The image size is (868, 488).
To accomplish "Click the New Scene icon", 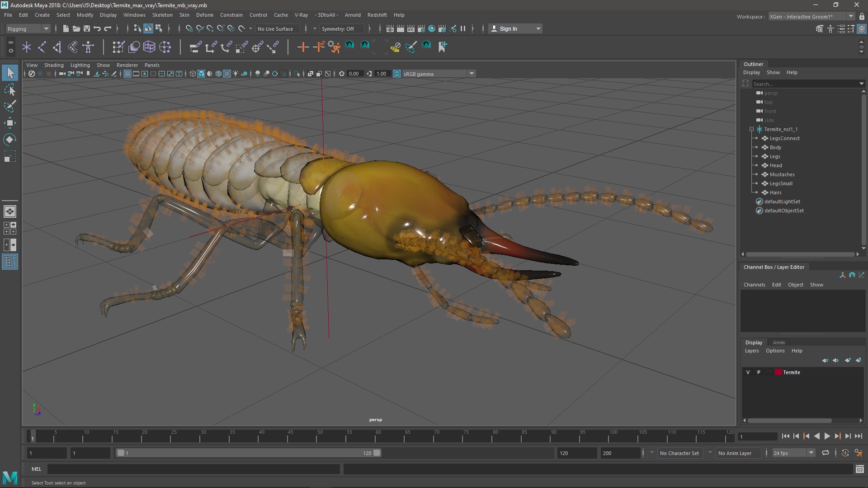I will point(66,28).
